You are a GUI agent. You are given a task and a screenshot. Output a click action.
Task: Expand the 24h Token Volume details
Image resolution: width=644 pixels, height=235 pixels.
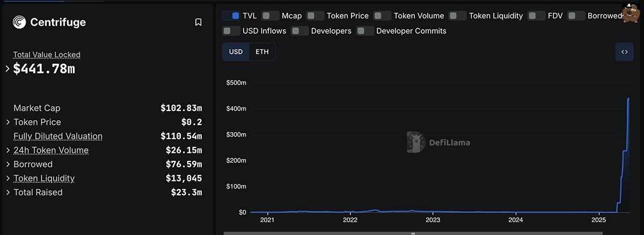click(x=8, y=150)
